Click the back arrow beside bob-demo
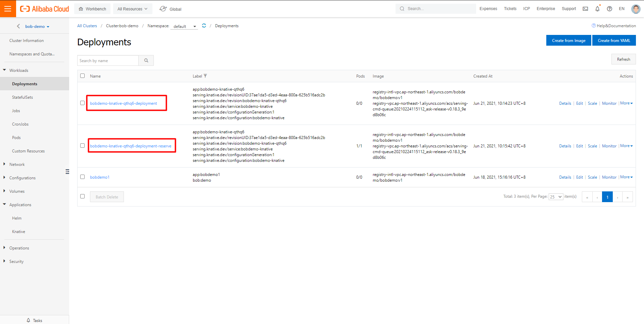This screenshot has height=324, width=644. tap(18, 26)
